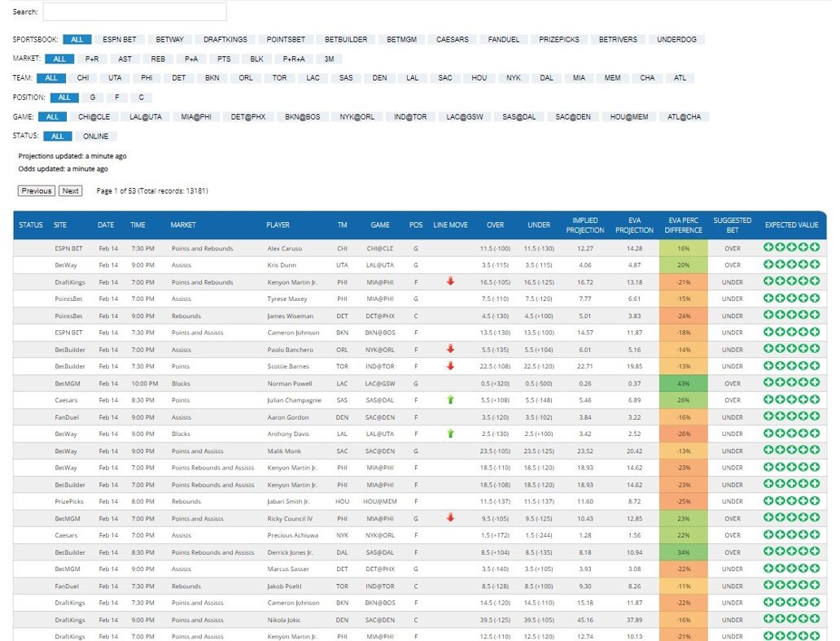Filter team by LAL
This screenshot has width=840, height=641.
(412, 78)
